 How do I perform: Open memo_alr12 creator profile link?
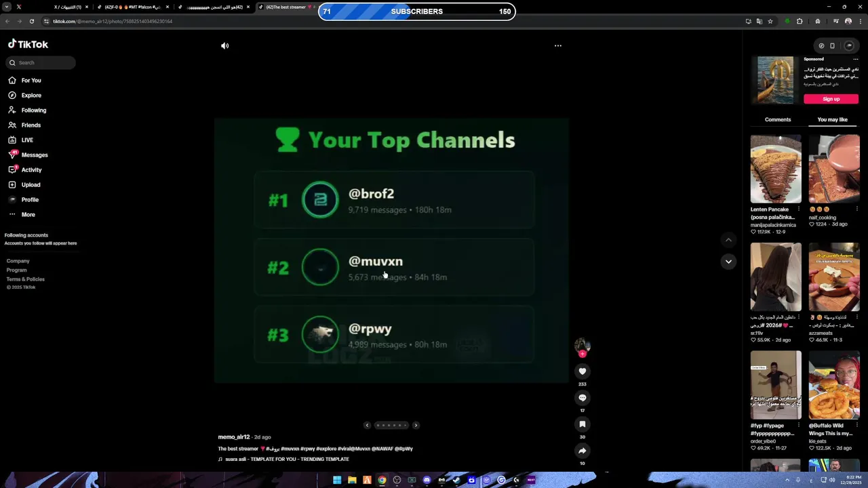click(x=234, y=437)
